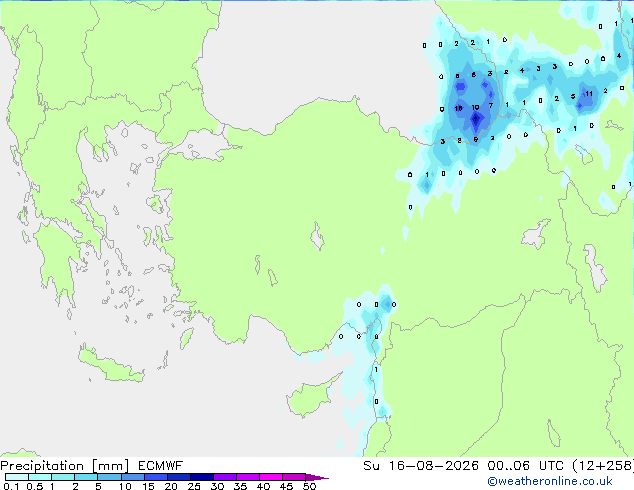Click the purple arrow at the legend's end
634x490 pixels.
(317, 477)
